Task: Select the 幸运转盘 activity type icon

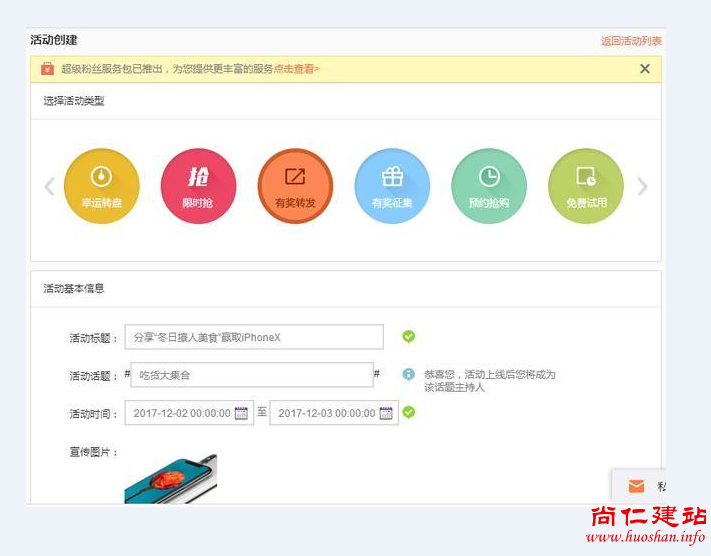Action: pyautogui.click(x=101, y=186)
